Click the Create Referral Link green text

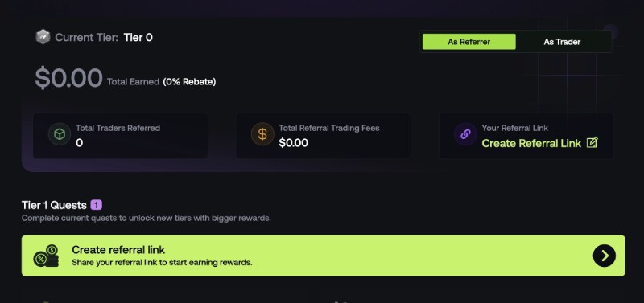coord(531,143)
